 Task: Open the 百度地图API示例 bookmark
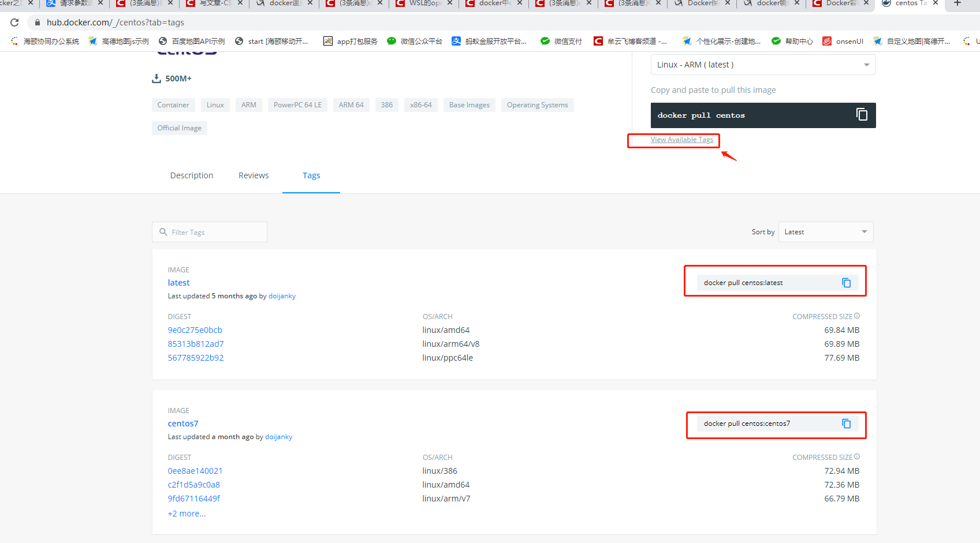(192, 41)
